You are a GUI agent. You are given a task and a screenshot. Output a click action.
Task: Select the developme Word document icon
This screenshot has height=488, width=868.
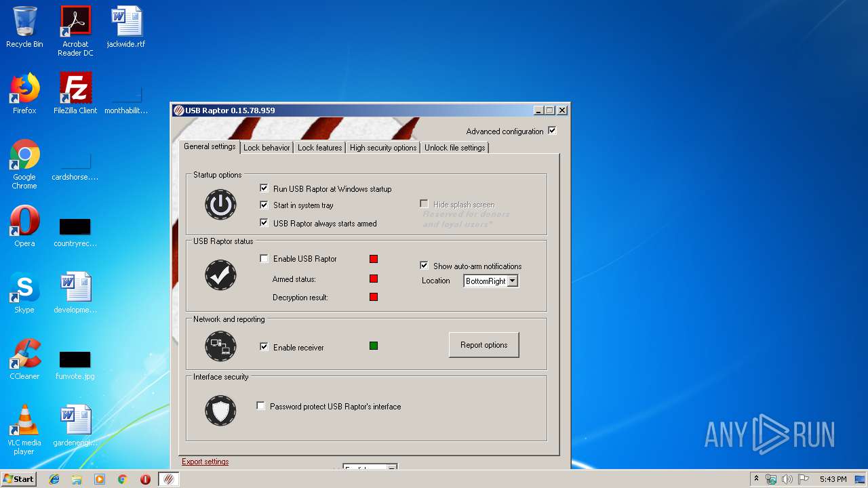[75, 293]
